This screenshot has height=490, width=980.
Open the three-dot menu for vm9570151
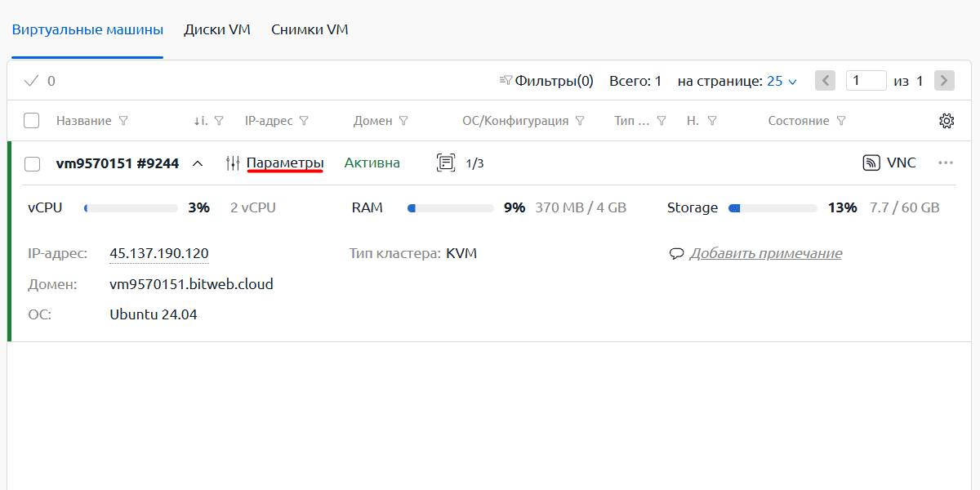[946, 163]
